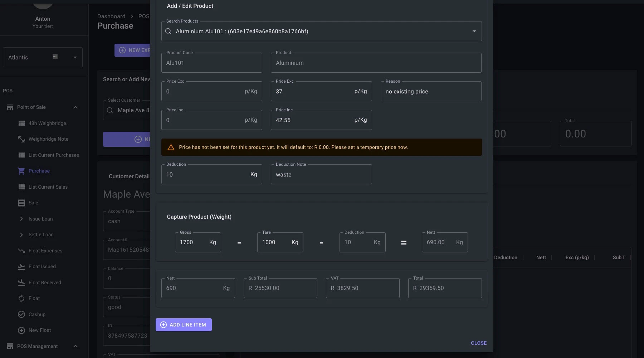The image size is (644, 358).
Task: Open the Atlantis branch dropdown
Action: point(75,57)
